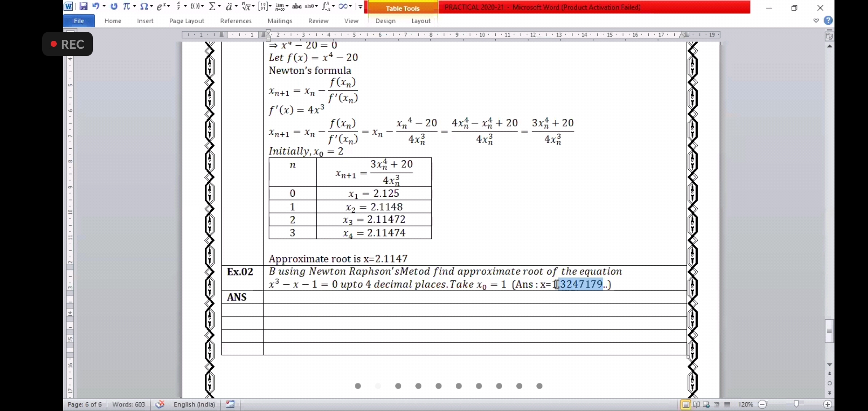
Task: Open Customize Quick Access Toolbar dropdown
Action: [360, 6]
